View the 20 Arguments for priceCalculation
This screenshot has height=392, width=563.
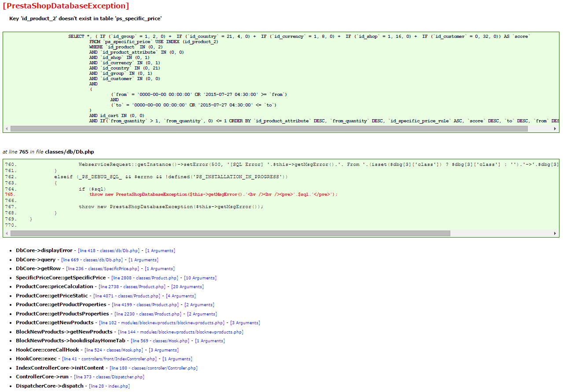(187, 287)
